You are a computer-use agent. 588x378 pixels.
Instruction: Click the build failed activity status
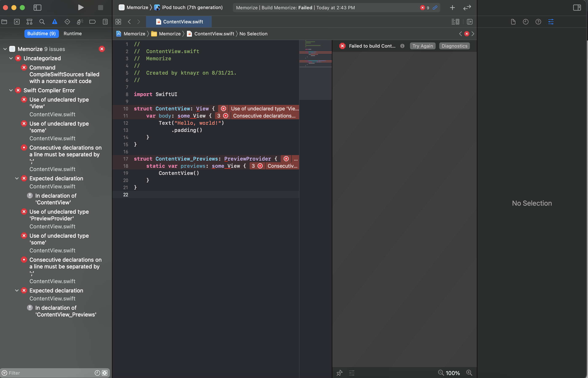point(295,8)
